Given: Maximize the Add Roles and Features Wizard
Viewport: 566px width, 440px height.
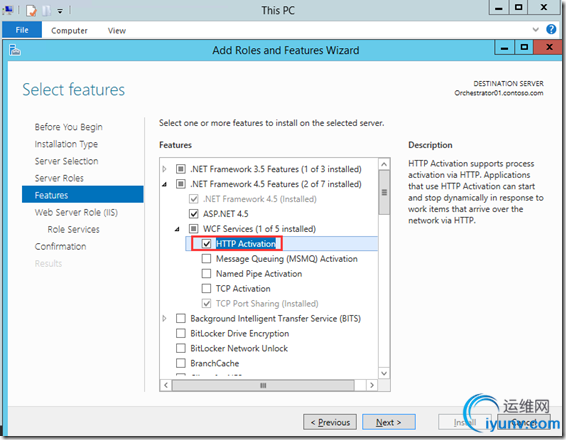Looking at the screenshot, I should click(524, 47).
